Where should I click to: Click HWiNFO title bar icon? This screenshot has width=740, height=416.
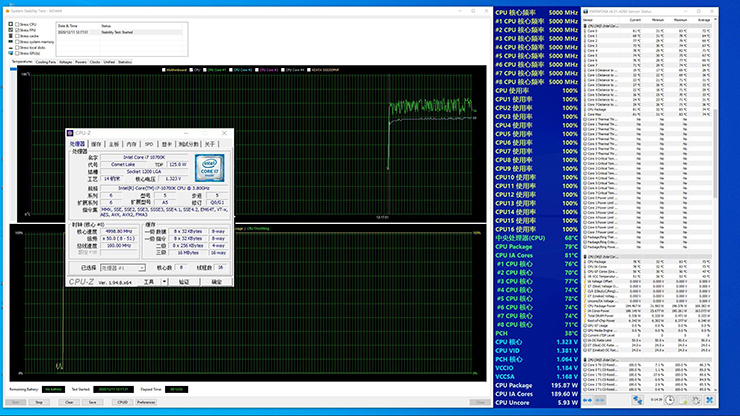[586, 11]
